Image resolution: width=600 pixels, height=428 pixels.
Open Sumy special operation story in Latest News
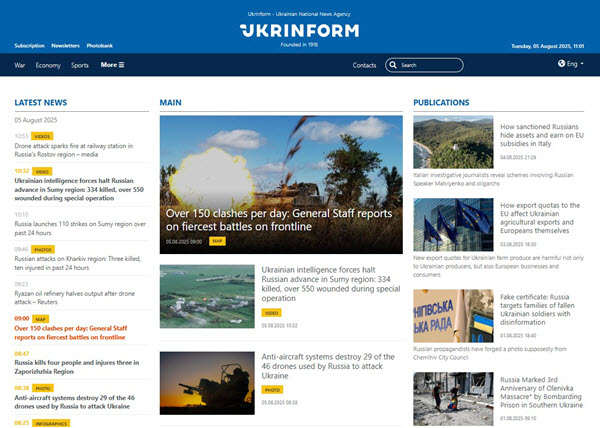(x=79, y=189)
